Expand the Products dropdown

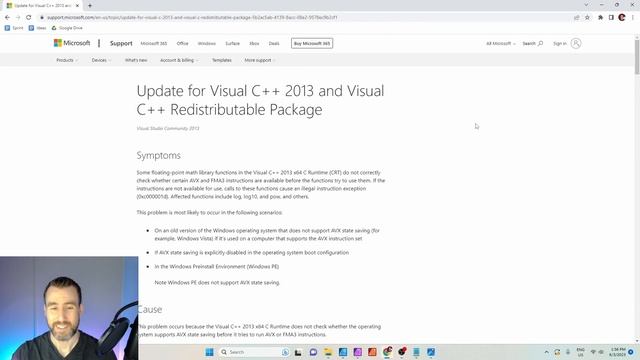(67, 60)
